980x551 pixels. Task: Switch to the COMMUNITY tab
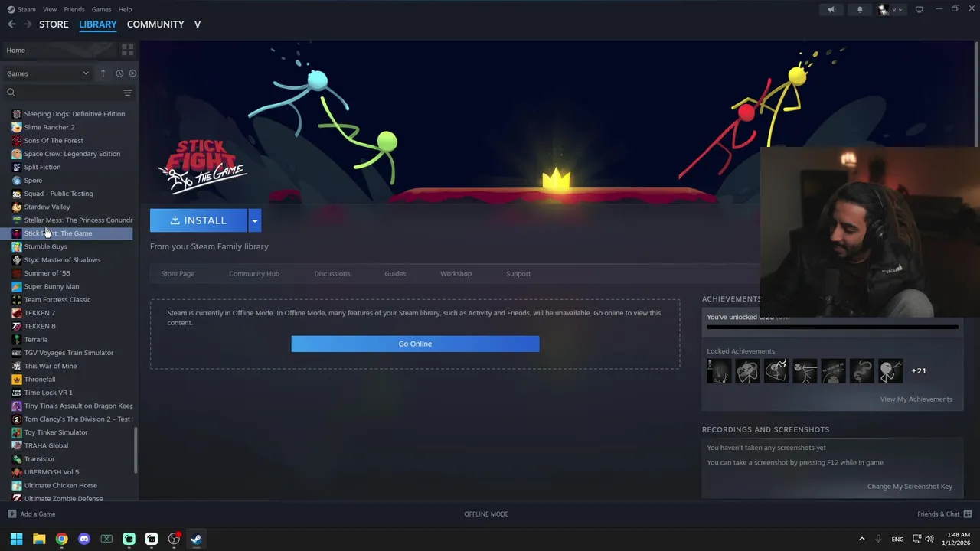pyautogui.click(x=155, y=24)
